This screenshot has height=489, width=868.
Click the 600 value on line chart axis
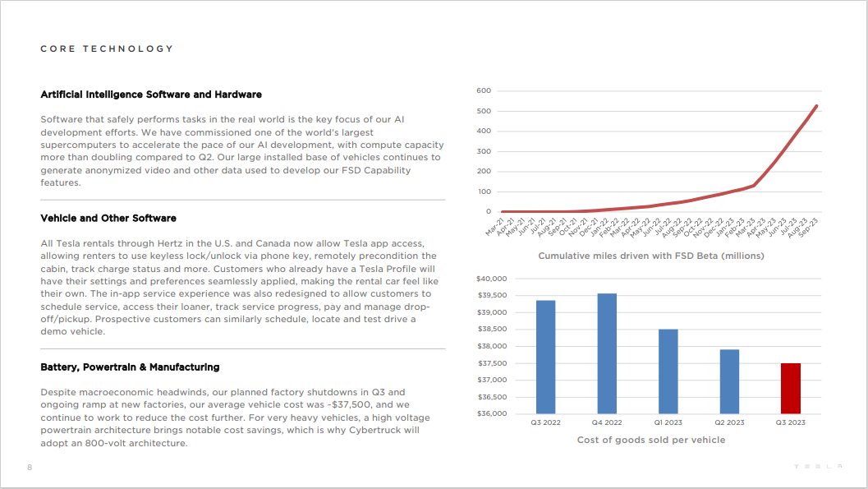pyautogui.click(x=483, y=90)
